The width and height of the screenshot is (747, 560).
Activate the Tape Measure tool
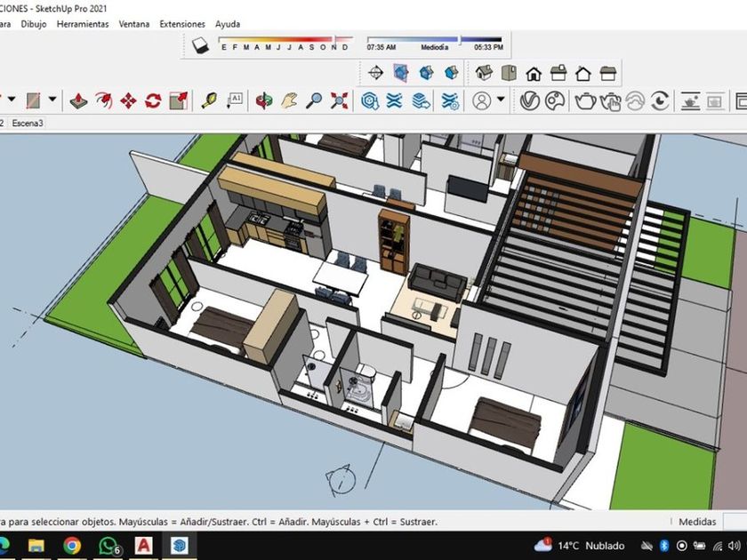tap(209, 100)
